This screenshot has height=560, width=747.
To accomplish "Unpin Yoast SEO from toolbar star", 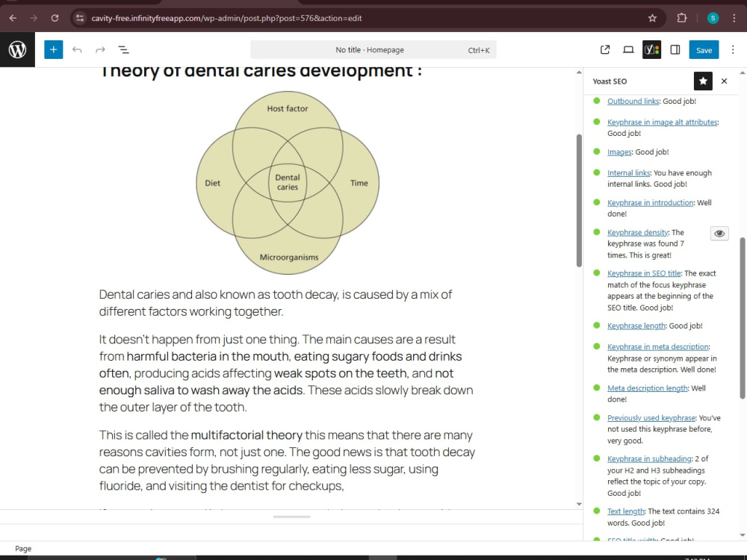I will coord(703,81).
